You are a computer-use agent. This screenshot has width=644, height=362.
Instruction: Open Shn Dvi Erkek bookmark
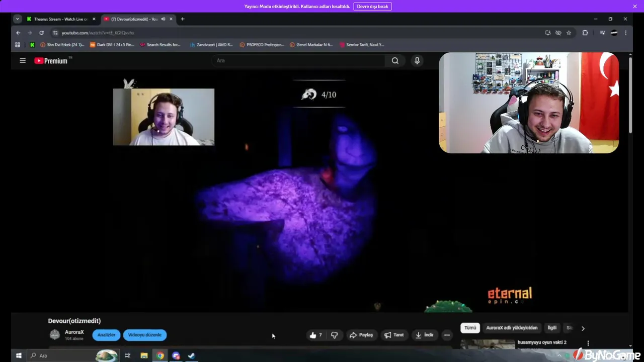pyautogui.click(x=62, y=45)
